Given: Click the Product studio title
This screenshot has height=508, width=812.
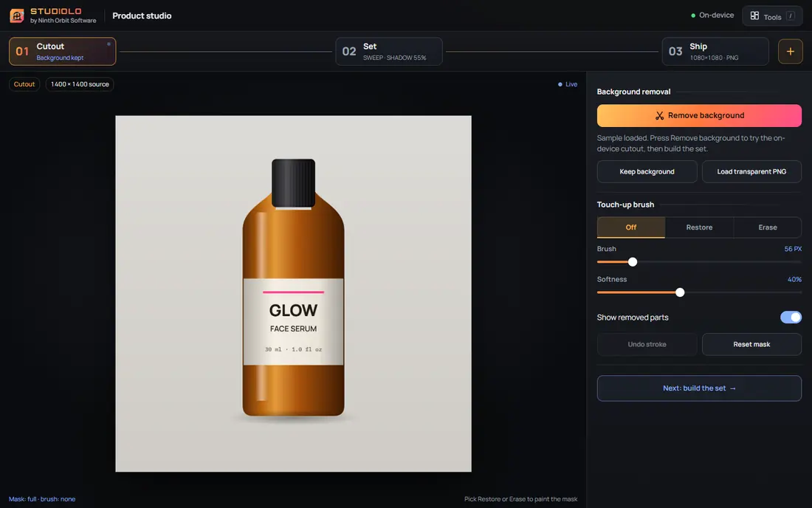Looking at the screenshot, I should (x=142, y=16).
